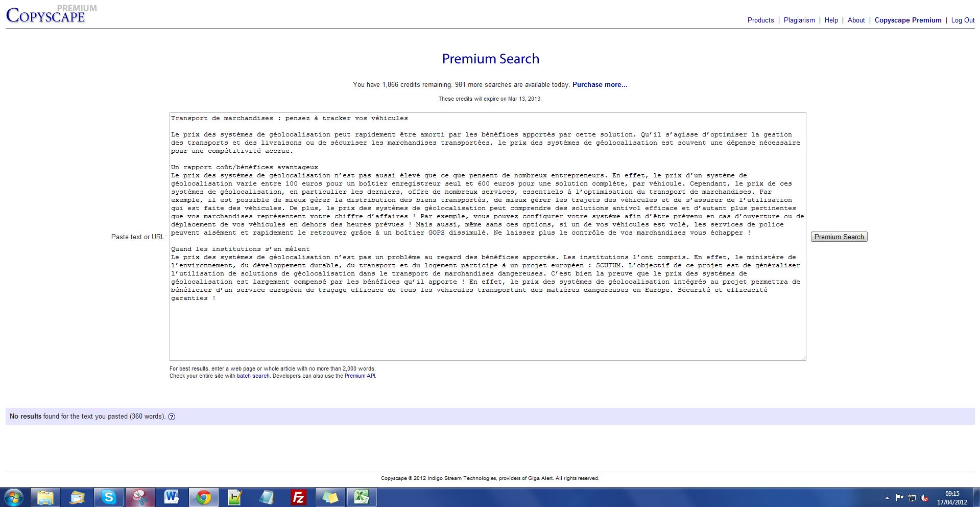Open Skype from the taskbar
This screenshot has width=980, height=507.
108,497
